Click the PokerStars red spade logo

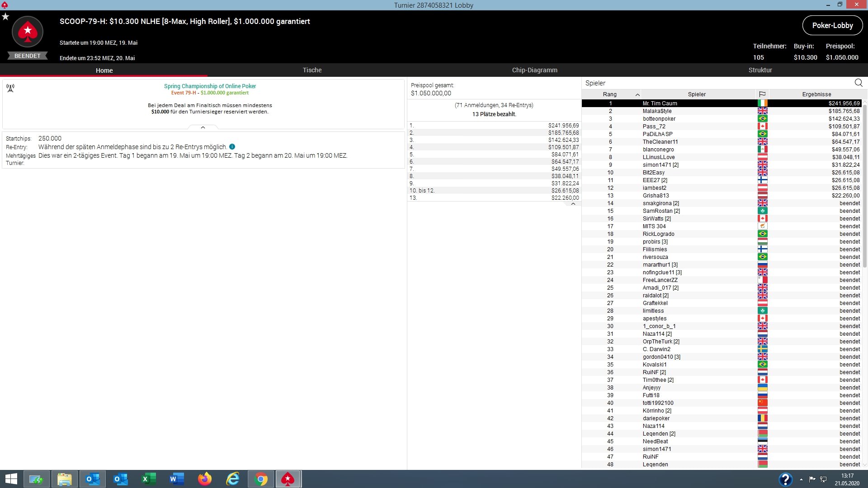click(x=28, y=32)
